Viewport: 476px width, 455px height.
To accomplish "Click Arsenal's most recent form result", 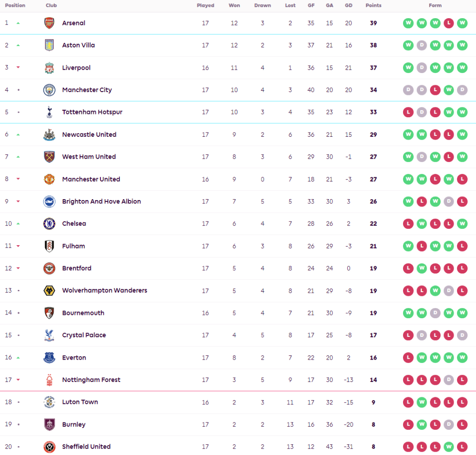I will point(462,23).
